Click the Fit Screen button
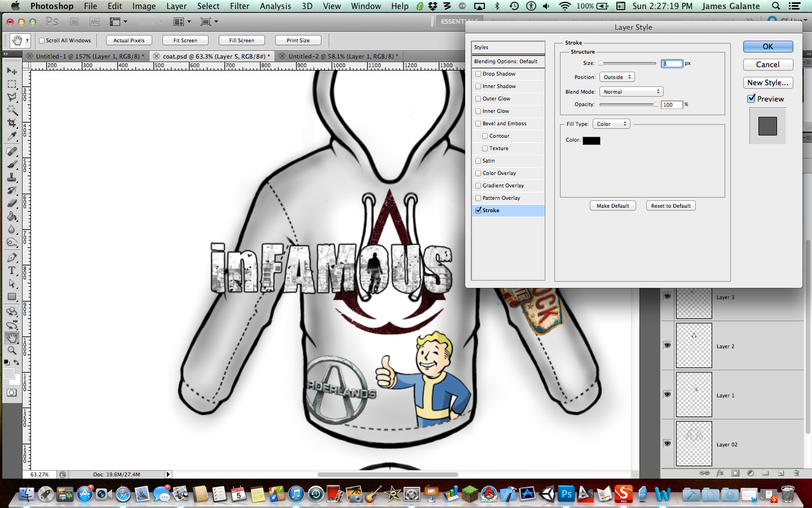 [185, 41]
